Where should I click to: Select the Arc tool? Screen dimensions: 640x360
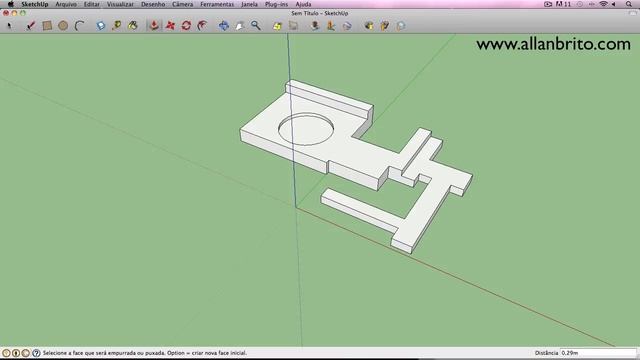79,26
